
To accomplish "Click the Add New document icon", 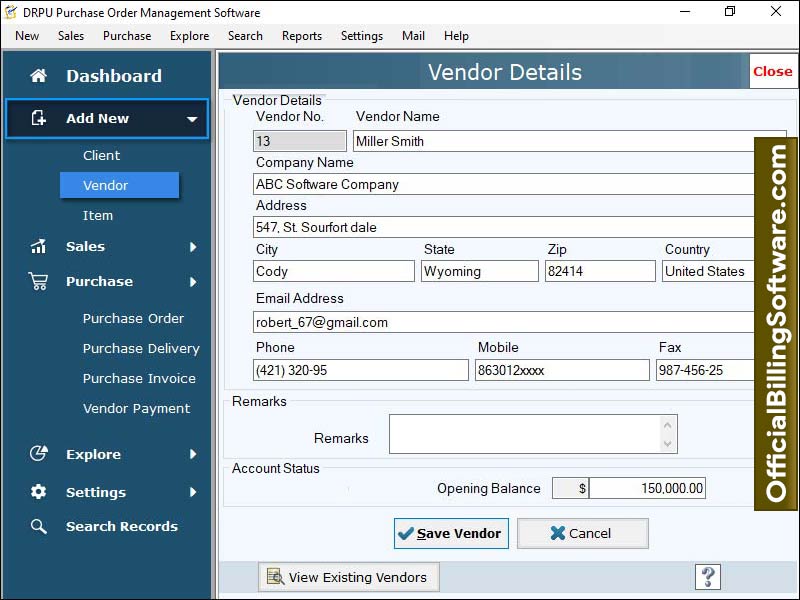I will pyautogui.click(x=39, y=118).
